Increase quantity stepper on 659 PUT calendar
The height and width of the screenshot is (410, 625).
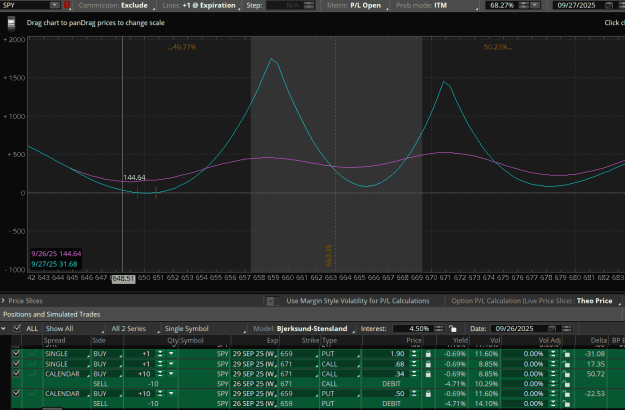tap(160, 392)
